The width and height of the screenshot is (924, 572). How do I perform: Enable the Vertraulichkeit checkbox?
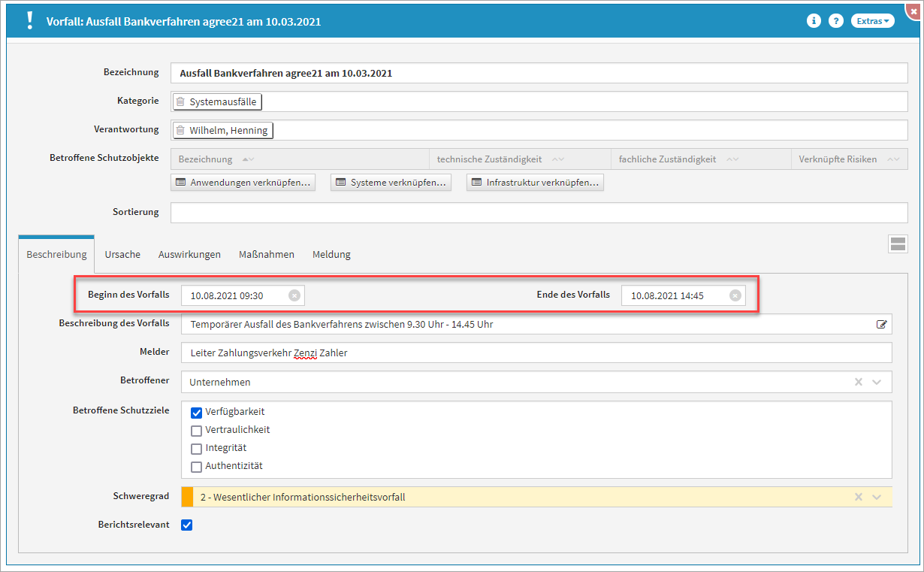click(197, 431)
